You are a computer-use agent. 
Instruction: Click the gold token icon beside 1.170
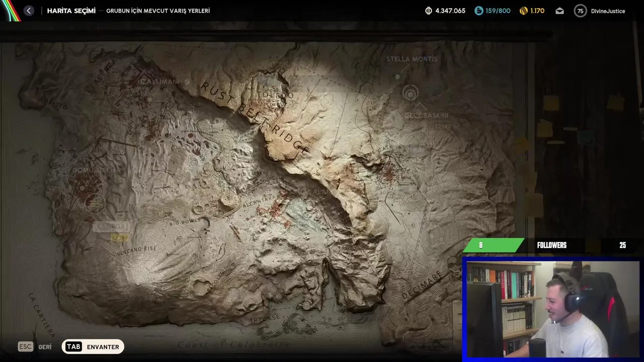(x=524, y=11)
